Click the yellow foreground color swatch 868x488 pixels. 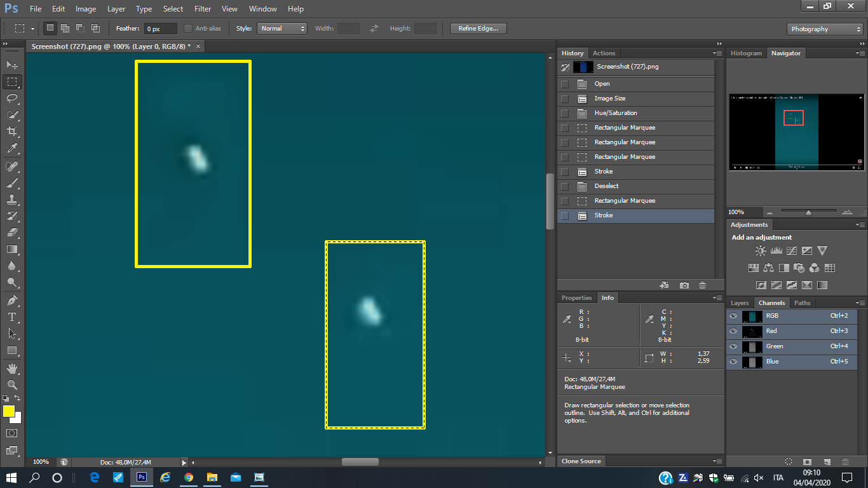tap(9, 411)
